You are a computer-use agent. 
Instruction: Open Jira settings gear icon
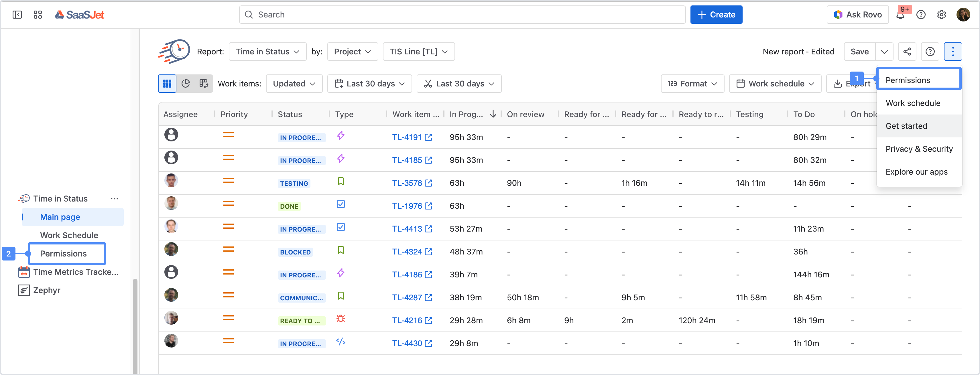(941, 15)
